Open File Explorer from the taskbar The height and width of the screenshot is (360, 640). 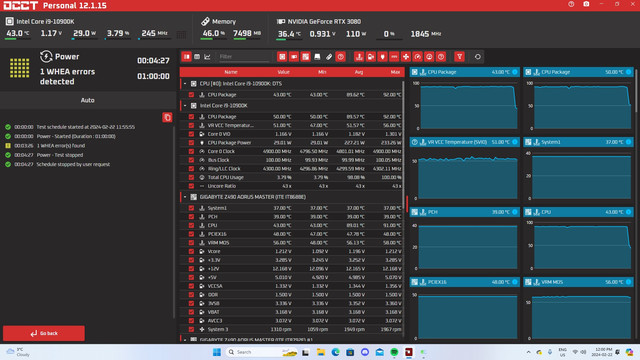[x=320, y=352]
